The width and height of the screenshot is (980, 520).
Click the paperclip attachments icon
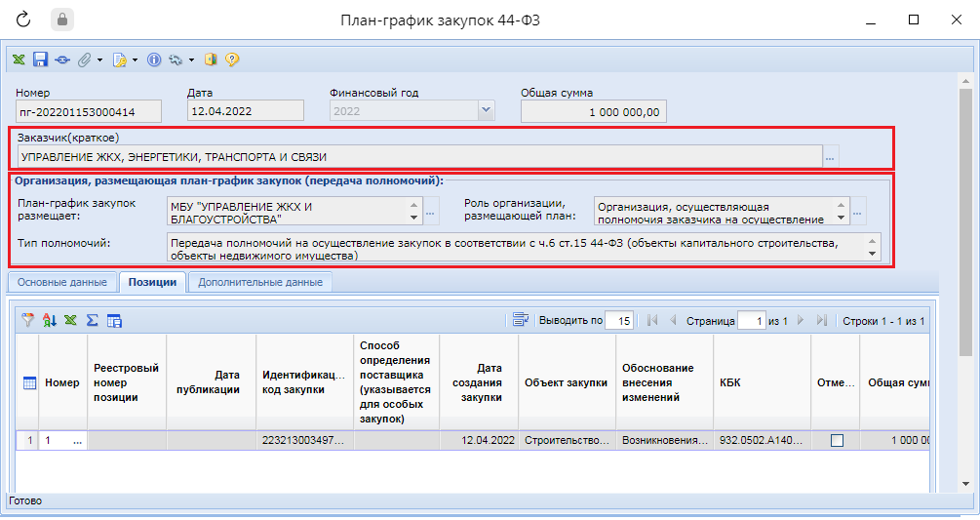84,60
